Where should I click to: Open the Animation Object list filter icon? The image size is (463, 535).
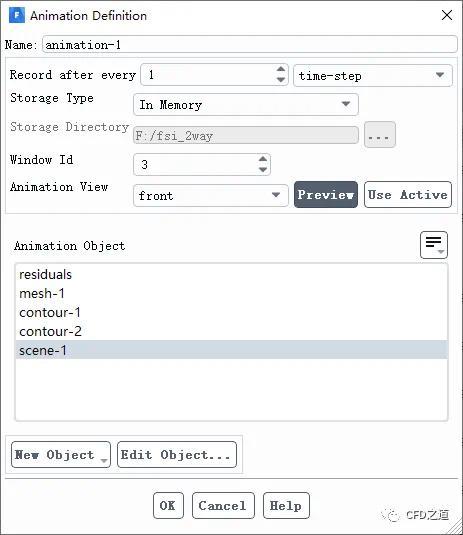click(x=434, y=245)
